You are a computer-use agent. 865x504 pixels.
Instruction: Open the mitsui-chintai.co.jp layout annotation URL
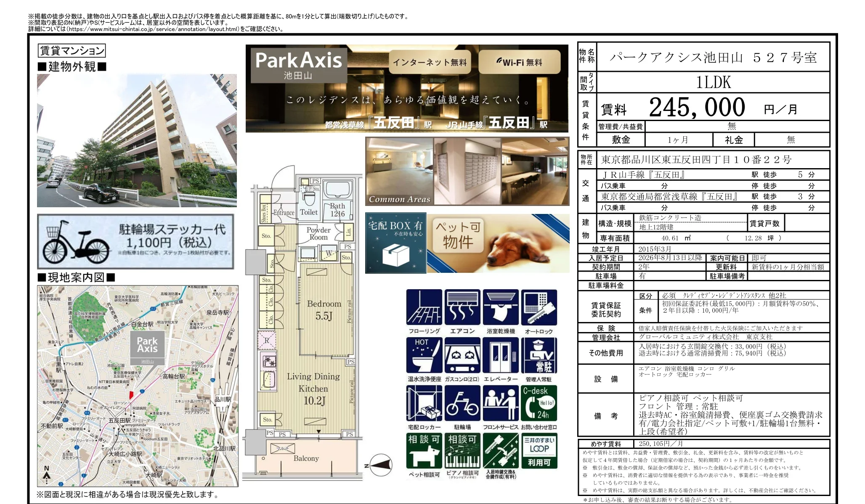(153, 29)
